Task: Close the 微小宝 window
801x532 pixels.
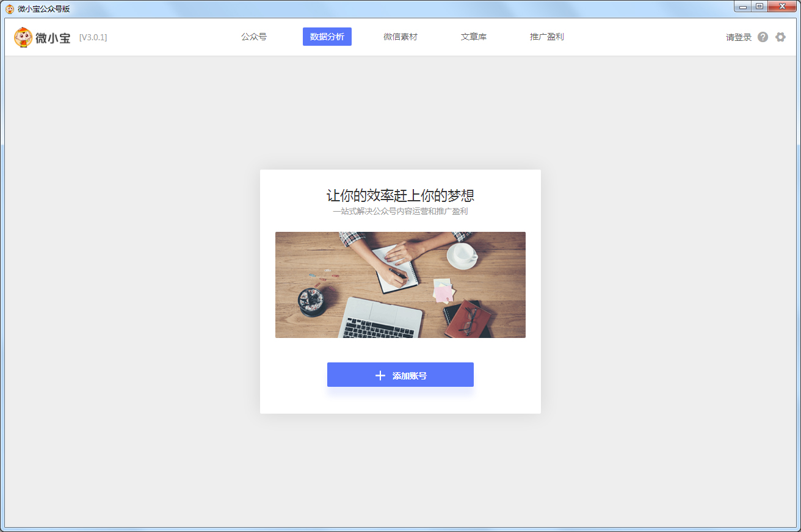Action: coord(782,6)
